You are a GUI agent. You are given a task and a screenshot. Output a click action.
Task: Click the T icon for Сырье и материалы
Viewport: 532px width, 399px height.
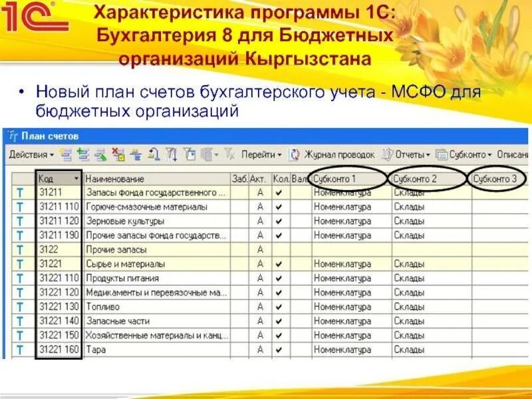(x=20, y=264)
